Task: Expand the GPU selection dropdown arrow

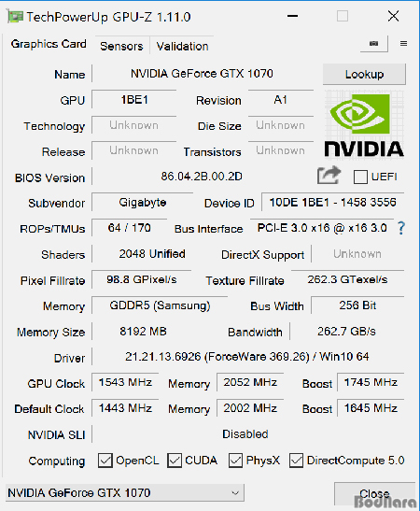Action: [235, 492]
